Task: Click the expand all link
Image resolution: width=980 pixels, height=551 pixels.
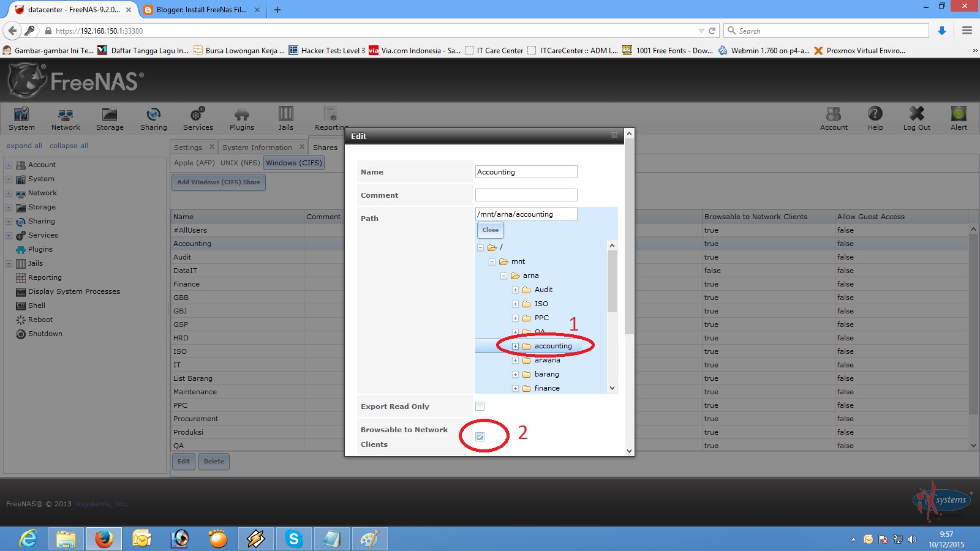Action: pos(24,146)
